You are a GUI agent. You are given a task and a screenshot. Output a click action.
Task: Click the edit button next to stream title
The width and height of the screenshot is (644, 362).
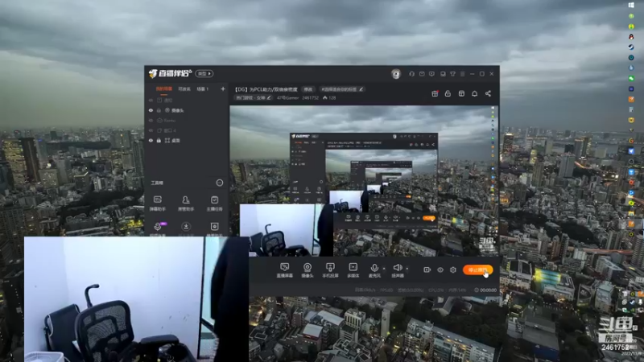(308, 89)
